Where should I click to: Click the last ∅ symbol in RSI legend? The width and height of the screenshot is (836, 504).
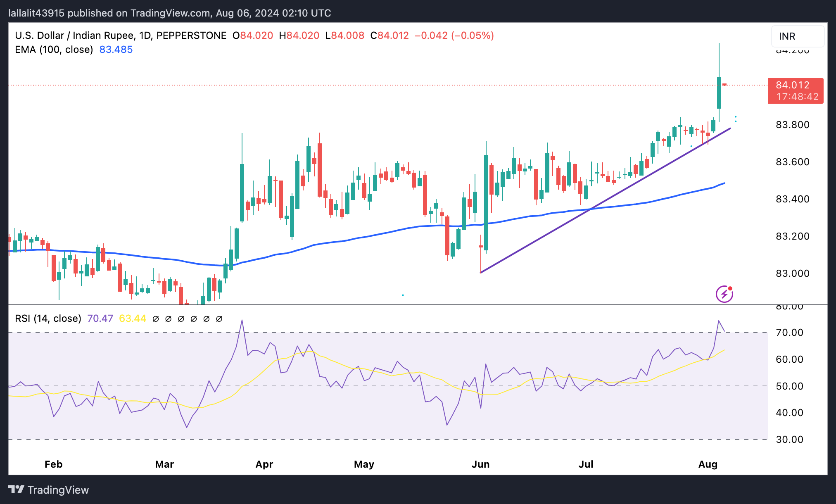[x=219, y=319]
